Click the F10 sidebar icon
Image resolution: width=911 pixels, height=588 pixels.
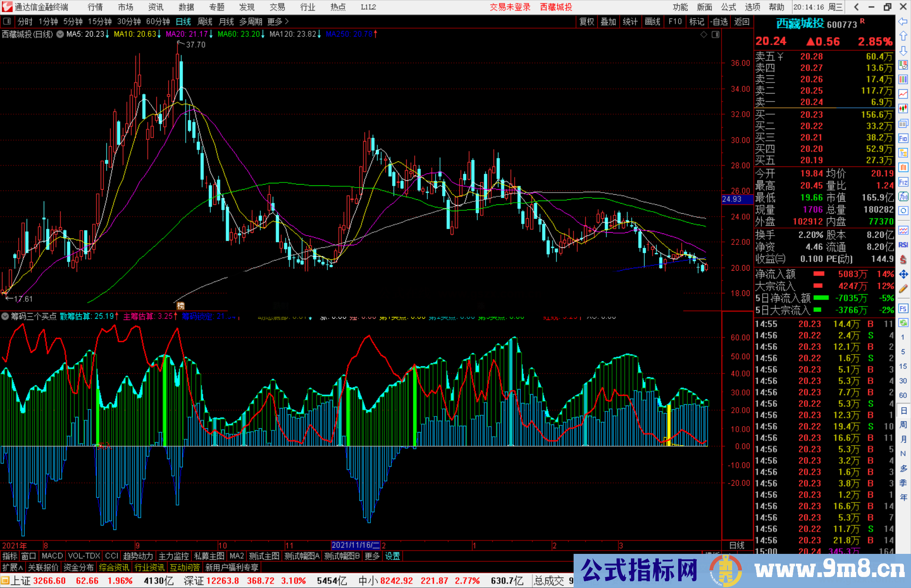[903, 138]
